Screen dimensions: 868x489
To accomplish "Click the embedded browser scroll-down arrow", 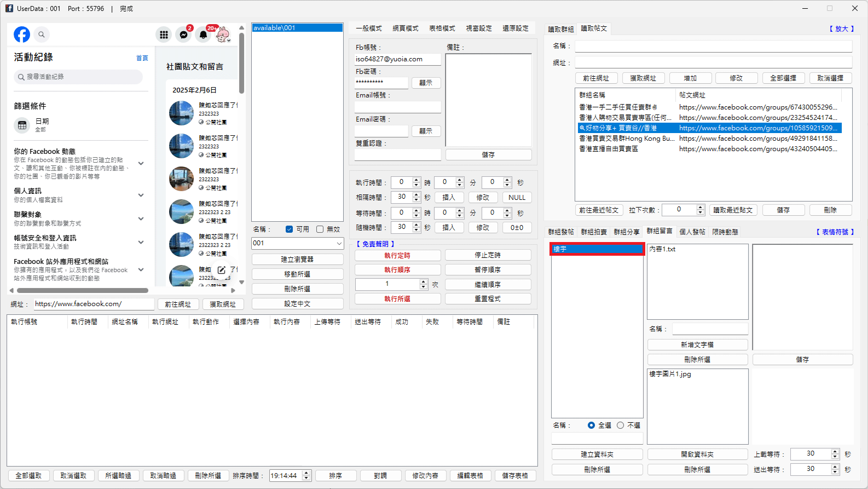I will click(x=241, y=282).
